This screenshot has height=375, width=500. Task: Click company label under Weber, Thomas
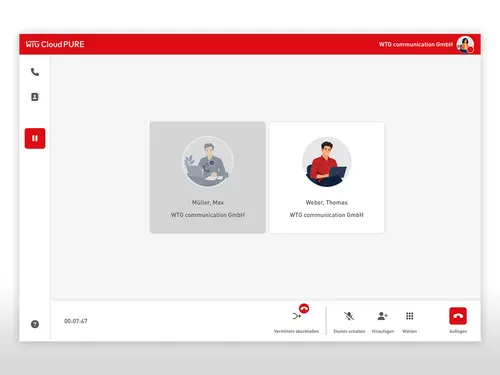tap(327, 215)
